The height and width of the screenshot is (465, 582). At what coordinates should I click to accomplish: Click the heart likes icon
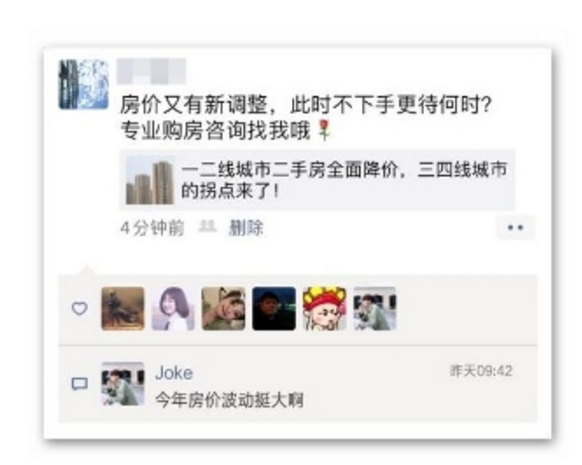coord(79,308)
